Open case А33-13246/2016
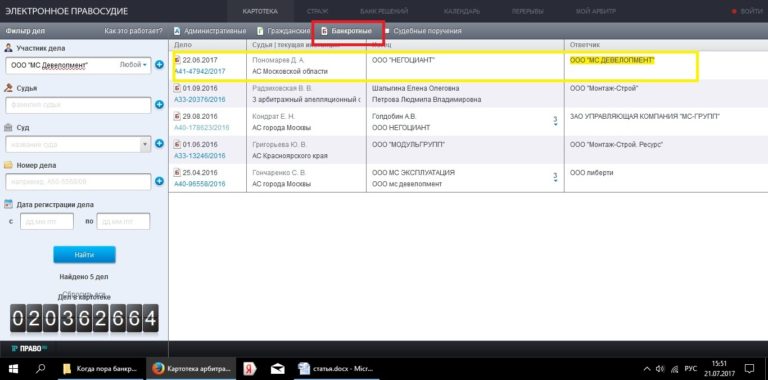768x380 pixels. point(200,156)
